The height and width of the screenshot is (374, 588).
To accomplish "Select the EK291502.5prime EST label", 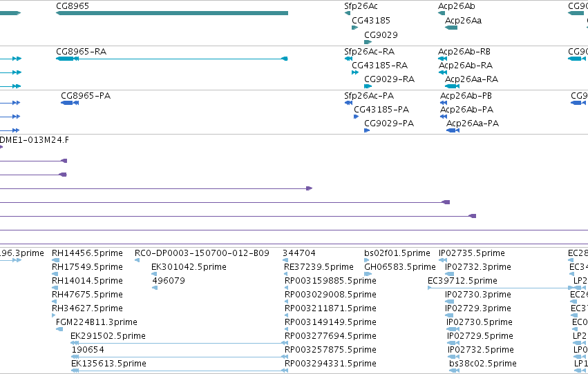I will [x=108, y=336].
